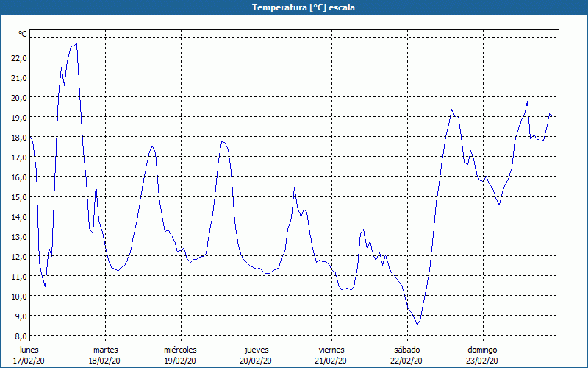
Task: Click the 'viernes' day label
Action: [331, 350]
